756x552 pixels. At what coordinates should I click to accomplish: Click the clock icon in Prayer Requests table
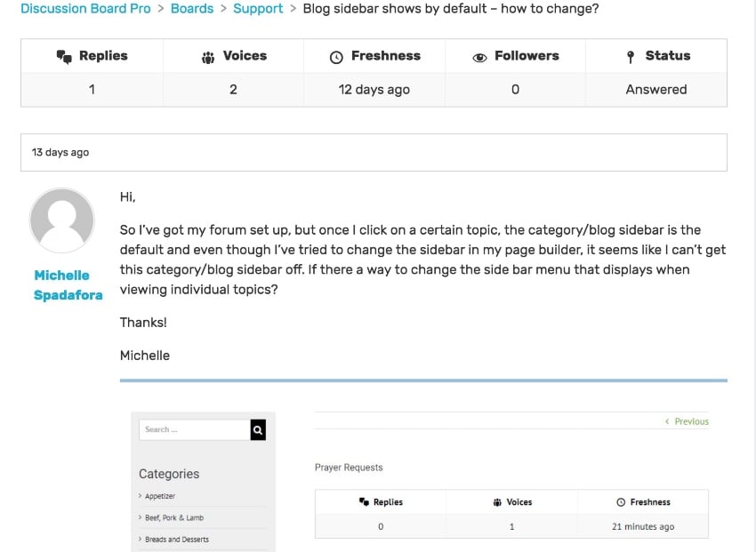[x=621, y=502]
